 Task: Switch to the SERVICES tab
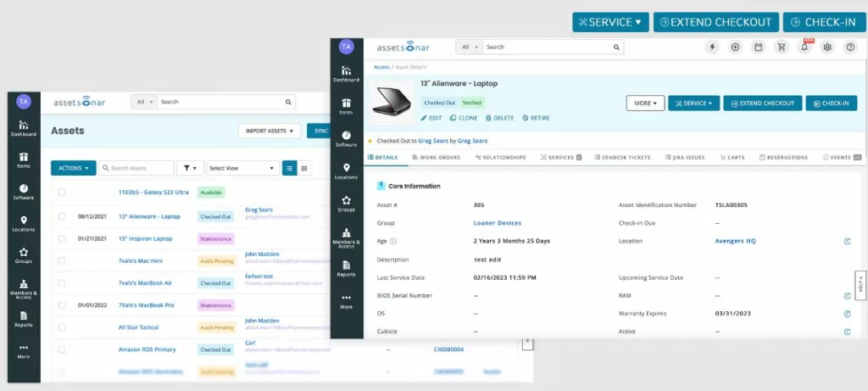click(x=561, y=157)
